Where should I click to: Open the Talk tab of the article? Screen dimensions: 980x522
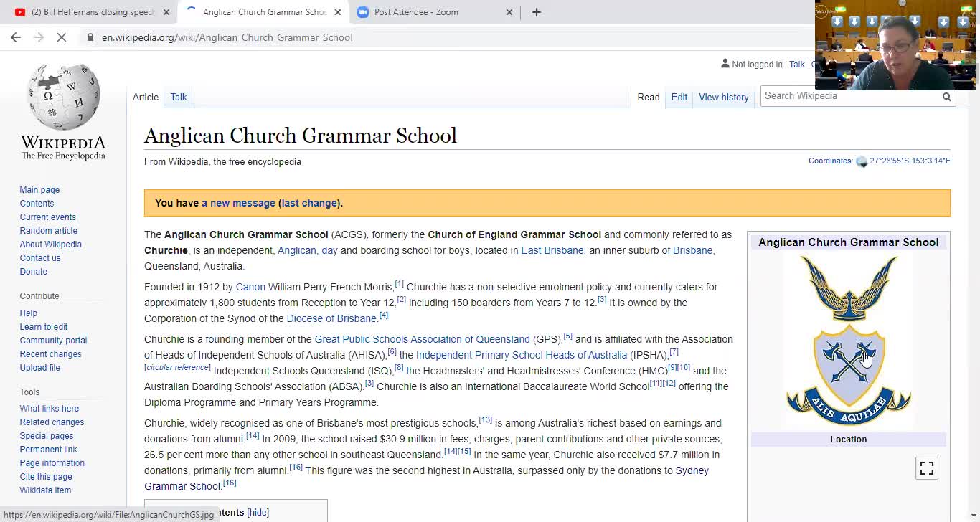[x=179, y=97]
